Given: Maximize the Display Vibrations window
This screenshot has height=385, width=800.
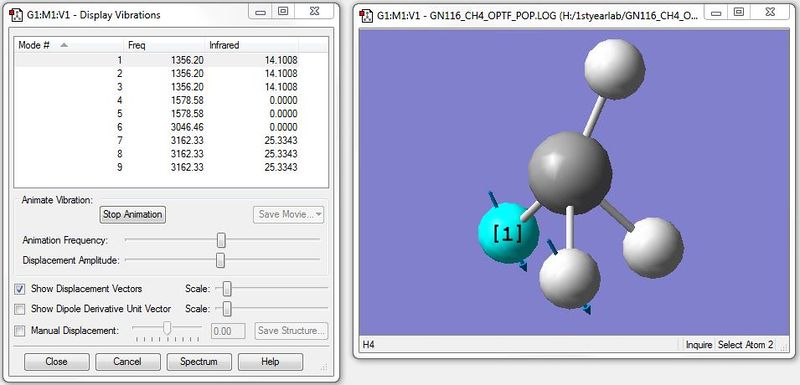Looking at the screenshot, I should point(283,11).
